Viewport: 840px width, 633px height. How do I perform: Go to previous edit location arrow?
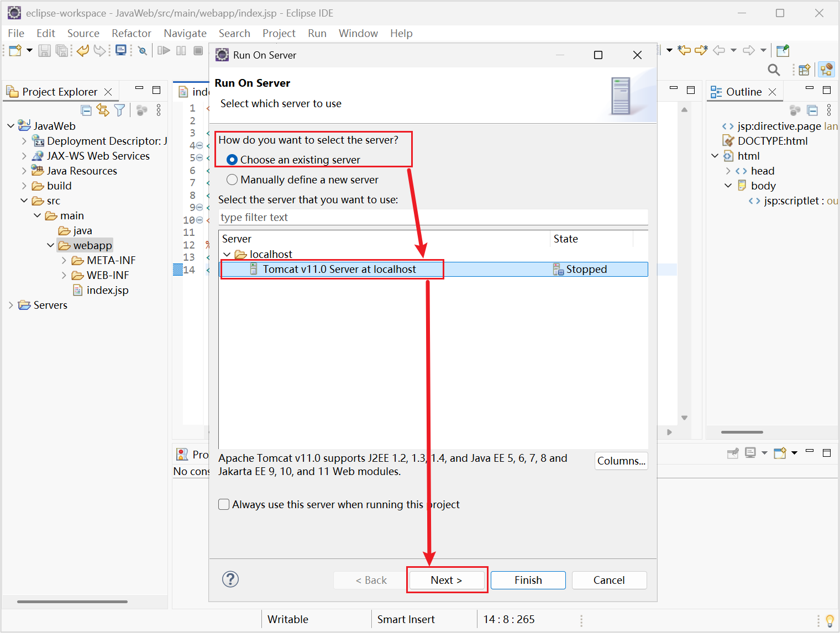[x=684, y=51]
